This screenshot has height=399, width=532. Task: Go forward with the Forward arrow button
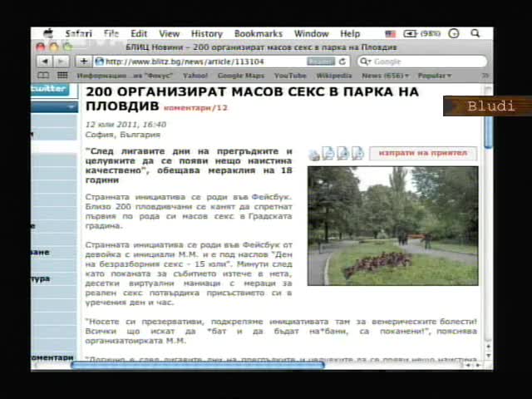pyautogui.click(x=61, y=62)
